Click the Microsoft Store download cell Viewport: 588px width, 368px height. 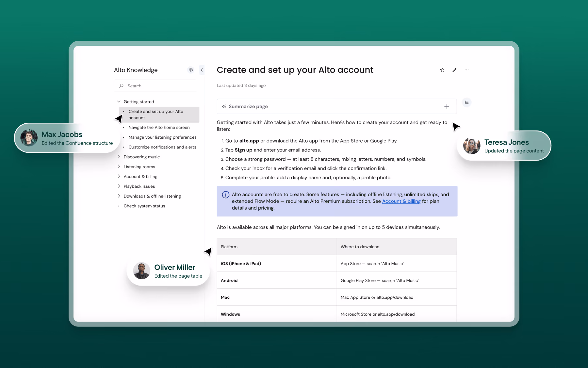click(397, 314)
